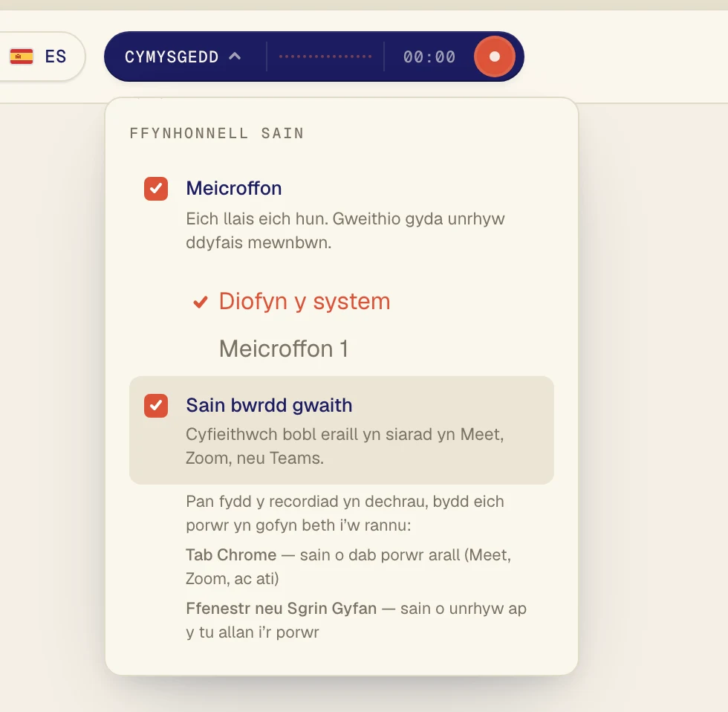Uncheck the Meicroffon checkbox
Screen dimensions: 728x712
(x=156, y=189)
